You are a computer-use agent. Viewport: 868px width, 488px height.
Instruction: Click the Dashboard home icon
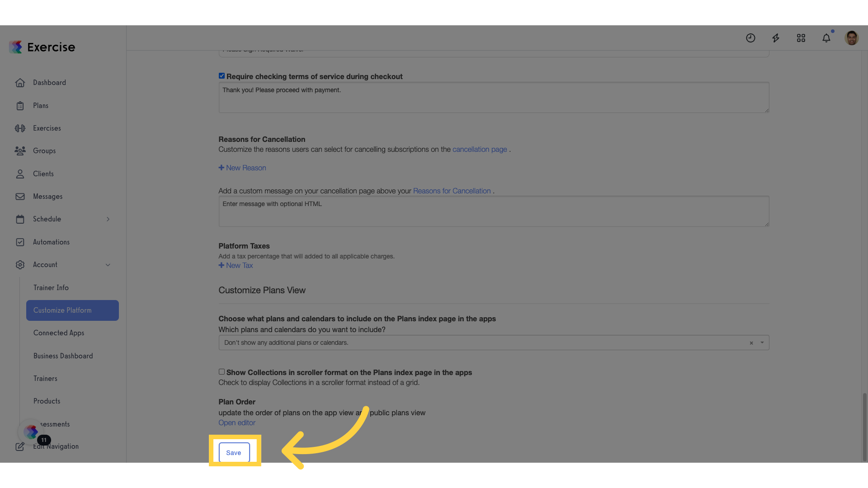[x=20, y=83]
